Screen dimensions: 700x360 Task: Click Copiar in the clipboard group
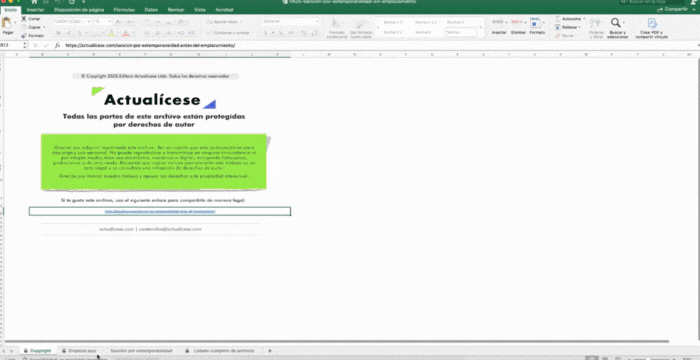click(x=31, y=27)
